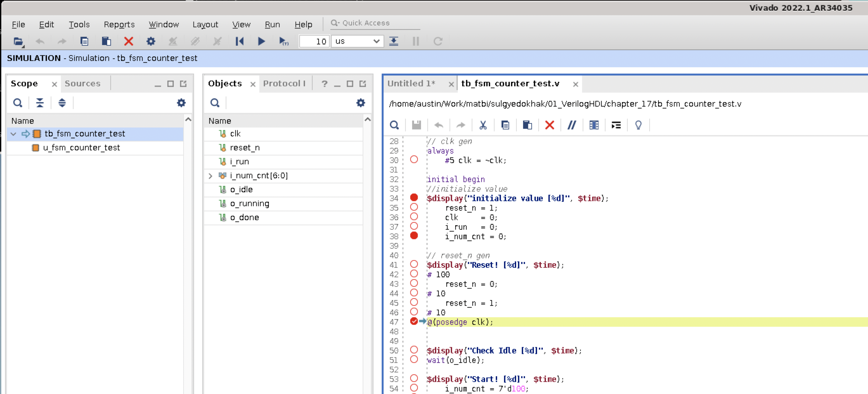Click the editor Copy icon
This screenshot has height=394, width=868.
point(505,125)
